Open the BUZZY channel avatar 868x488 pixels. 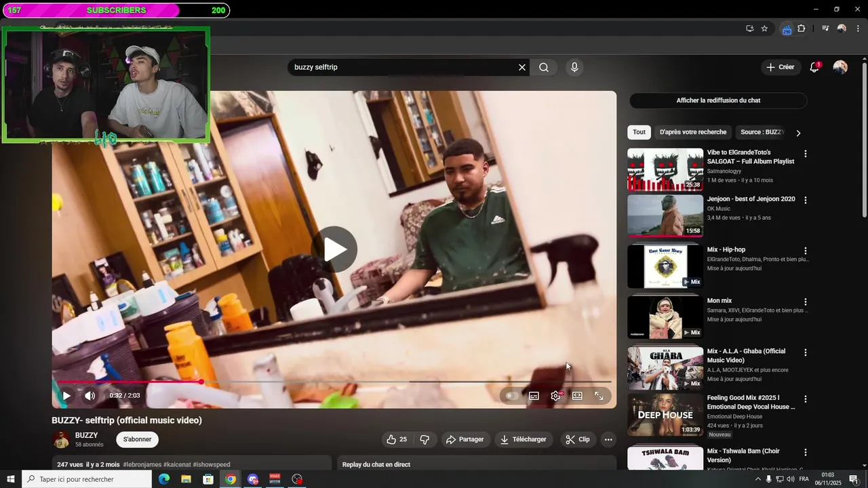[61, 439]
